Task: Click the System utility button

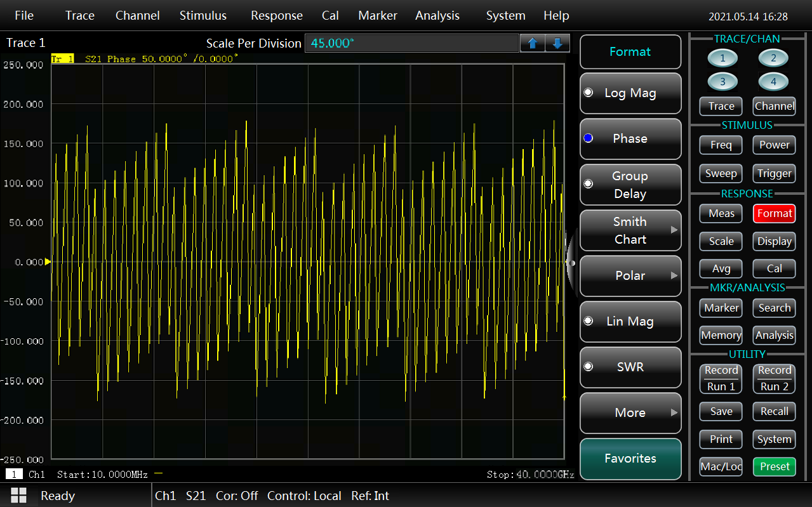Action: click(775, 439)
